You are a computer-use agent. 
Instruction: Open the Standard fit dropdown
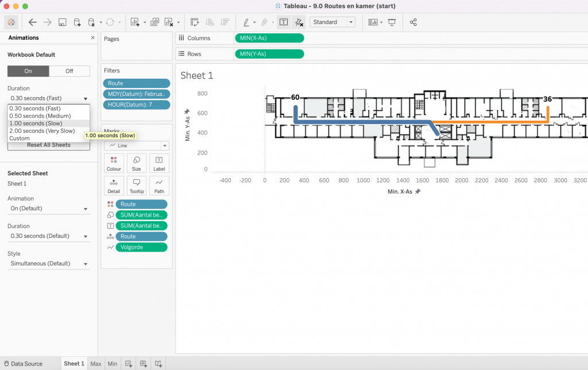[x=332, y=22]
